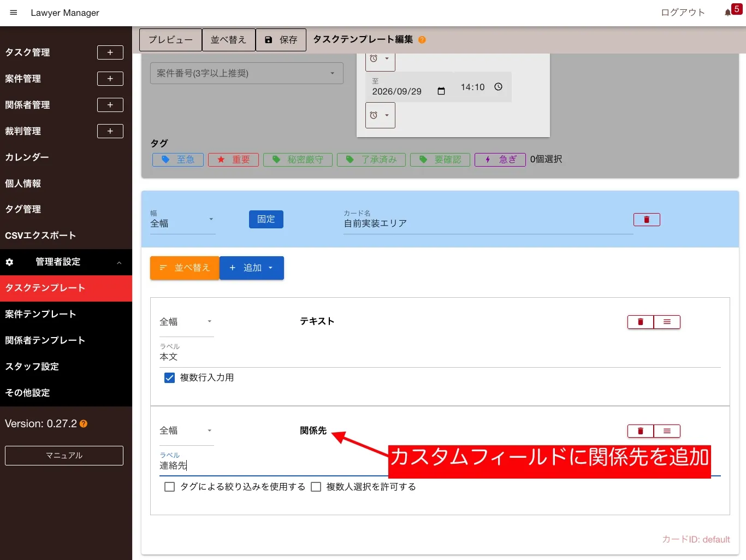Open the hamburger navigation menu
Screen dimensions: 746x560
coord(14,13)
